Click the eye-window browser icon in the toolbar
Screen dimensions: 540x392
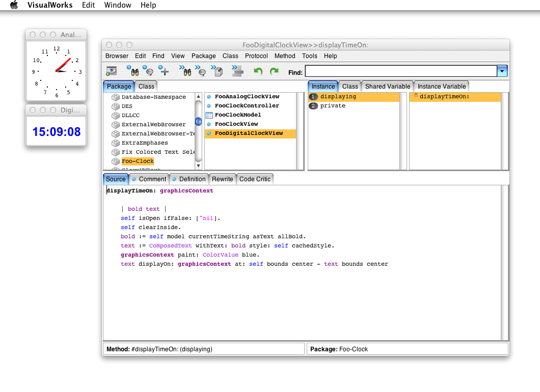tap(111, 71)
